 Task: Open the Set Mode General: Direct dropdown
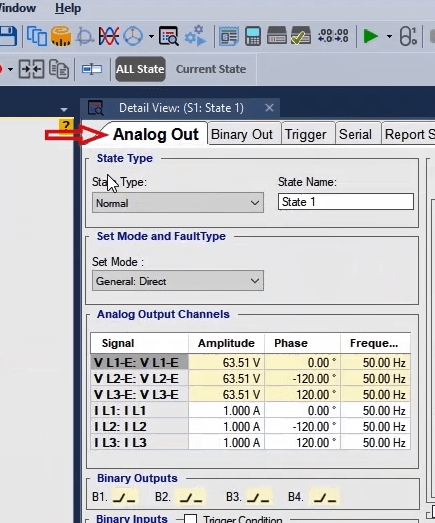click(178, 281)
